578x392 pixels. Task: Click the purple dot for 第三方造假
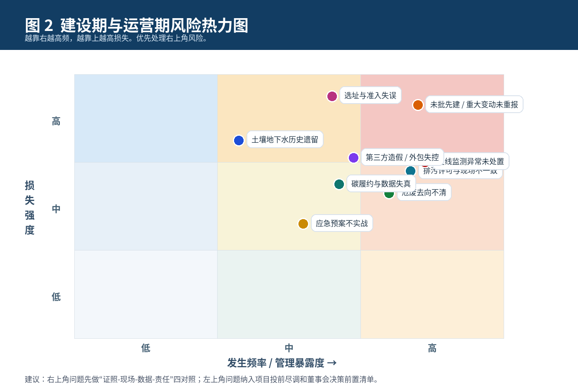click(x=353, y=158)
